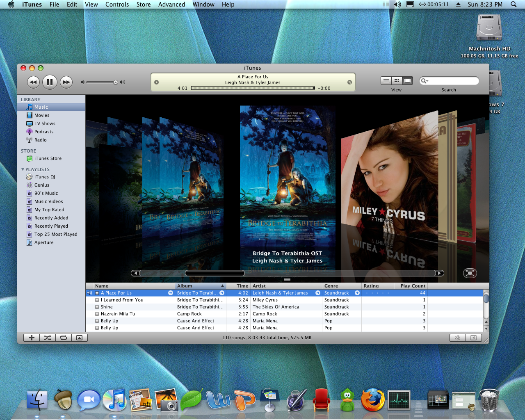Click the arrow next to Leigh Nash & Tyler James
This screenshot has width=525, height=420.
[318, 293]
